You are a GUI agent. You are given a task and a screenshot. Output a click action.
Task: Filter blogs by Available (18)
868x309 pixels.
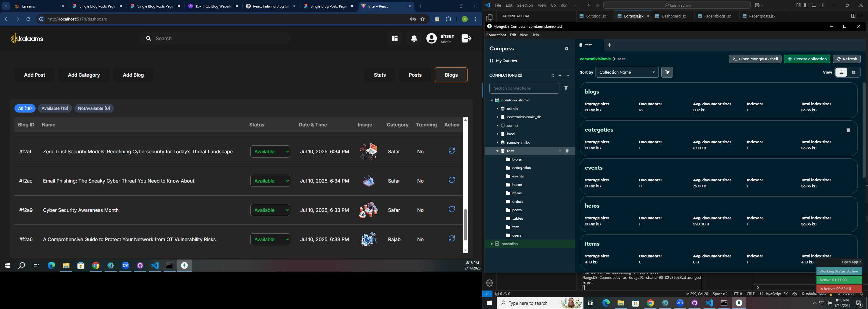coord(55,108)
